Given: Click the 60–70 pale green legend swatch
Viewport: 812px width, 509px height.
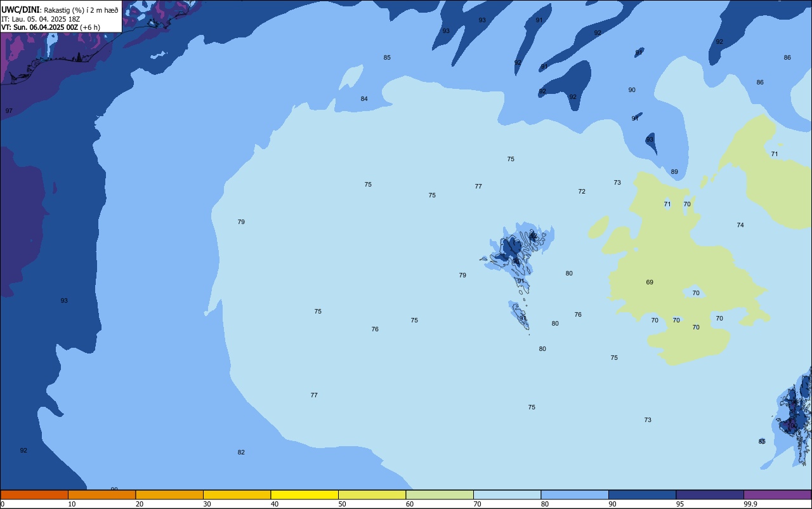Looking at the screenshot, I should pos(440,494).
